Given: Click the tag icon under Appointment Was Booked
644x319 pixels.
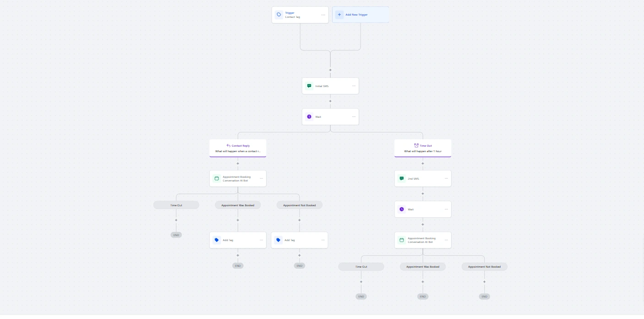Looking at the screenshot, I should 217,240.
